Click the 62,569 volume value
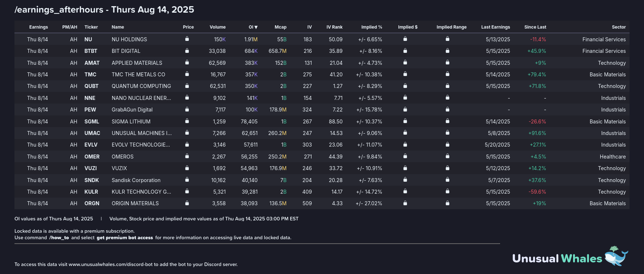This screenshot has height=274, width=644. (217, 63)
